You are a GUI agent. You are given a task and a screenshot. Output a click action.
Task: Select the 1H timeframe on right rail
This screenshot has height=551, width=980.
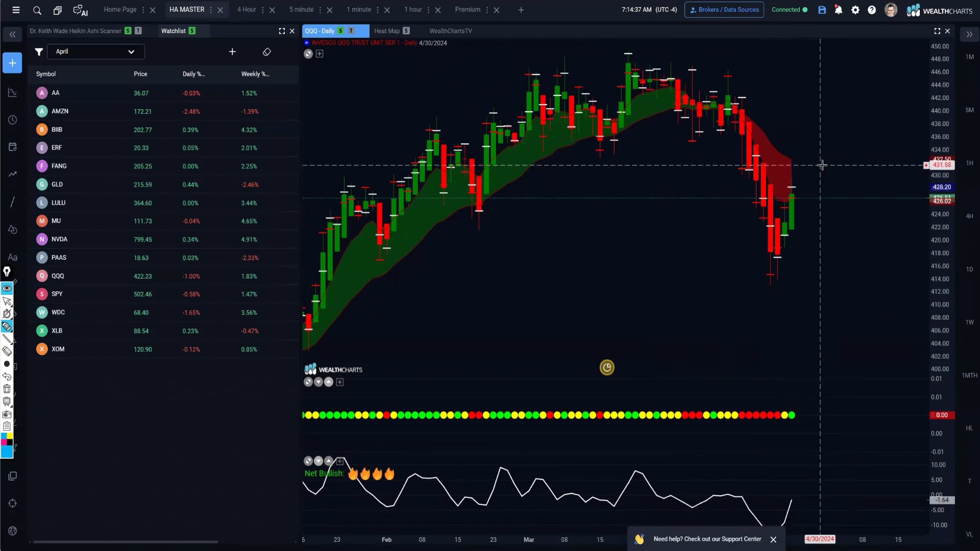tap(969, 163)
